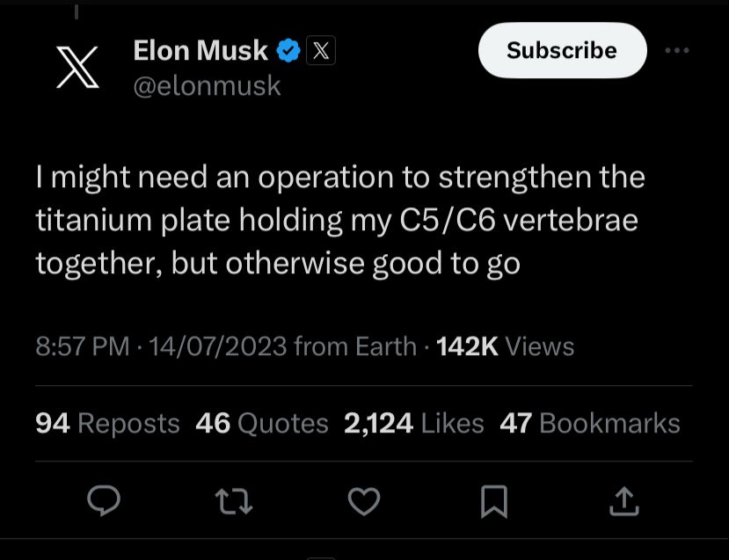View the 142K Views analytics
Screen dimensions: 729x560
pyautogui.click(x=505, y=346)
